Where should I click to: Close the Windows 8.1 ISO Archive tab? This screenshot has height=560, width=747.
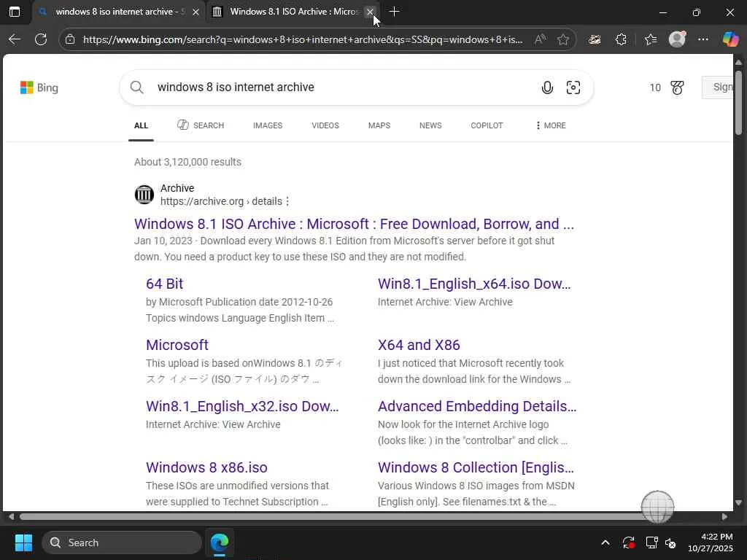(370, 12)
